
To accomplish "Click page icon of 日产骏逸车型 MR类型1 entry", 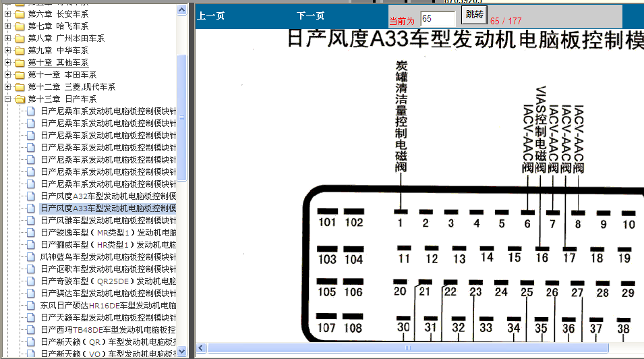I will 31,232.
